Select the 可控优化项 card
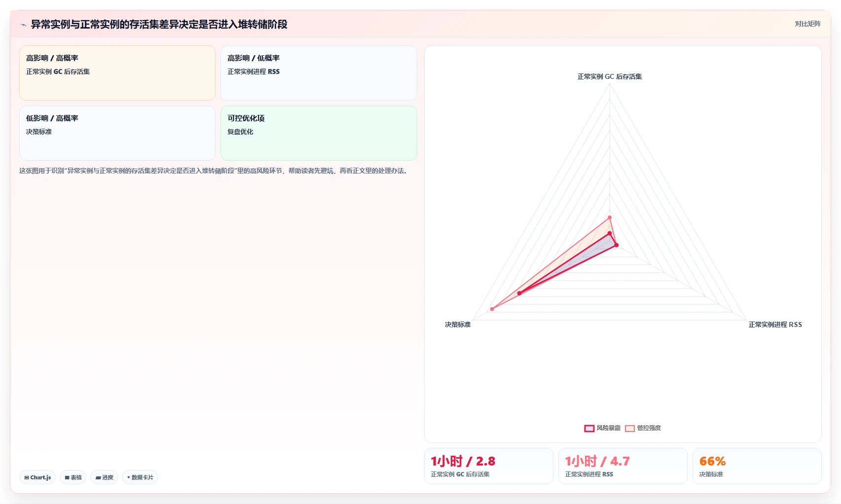The height and width of the screenshot is (504, 841). point(319,133)
